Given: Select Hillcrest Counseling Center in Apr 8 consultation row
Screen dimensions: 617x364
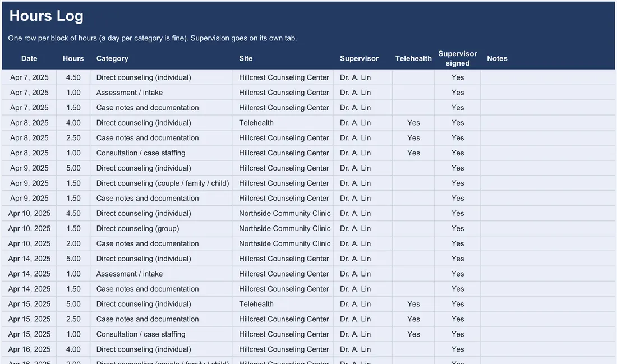Looking at the screenshot, I should click(283, 153).
